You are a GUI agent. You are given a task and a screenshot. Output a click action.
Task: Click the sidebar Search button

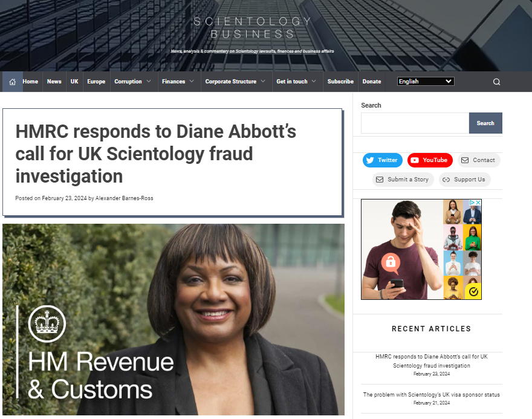click(485, 123)
